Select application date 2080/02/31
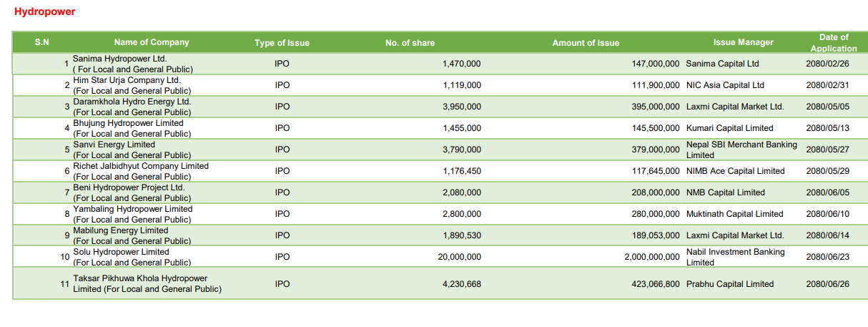 coord(827,85)
